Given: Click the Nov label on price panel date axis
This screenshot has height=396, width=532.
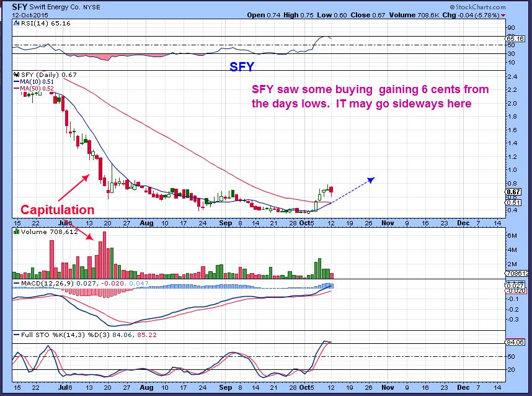Looking at the screenshot, I should pos(388,223).
